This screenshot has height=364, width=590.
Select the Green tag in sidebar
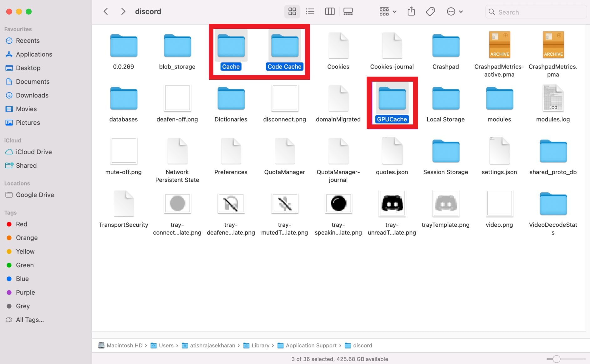click(24, 265)
